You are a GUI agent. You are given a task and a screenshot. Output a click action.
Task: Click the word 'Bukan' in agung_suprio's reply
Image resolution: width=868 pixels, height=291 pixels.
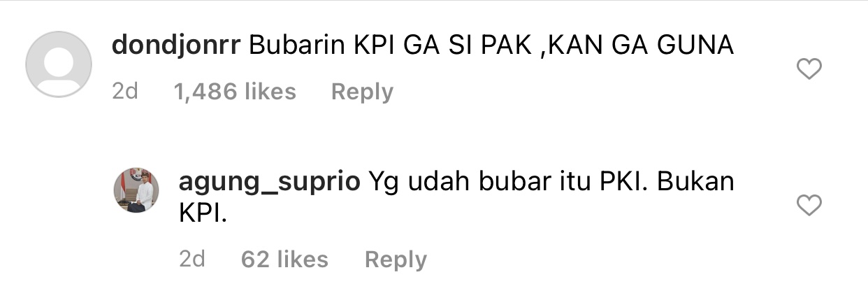point(696,182)
